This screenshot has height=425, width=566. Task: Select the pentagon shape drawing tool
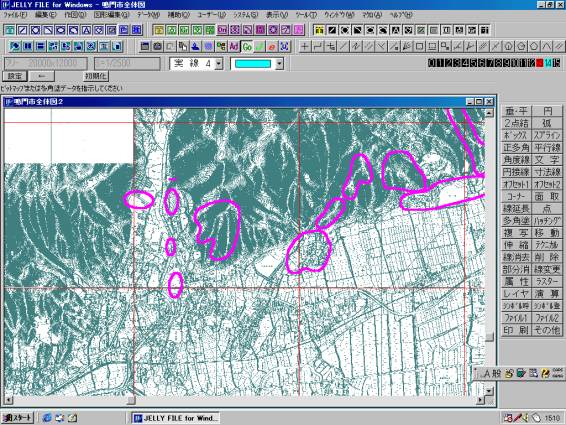534,47
